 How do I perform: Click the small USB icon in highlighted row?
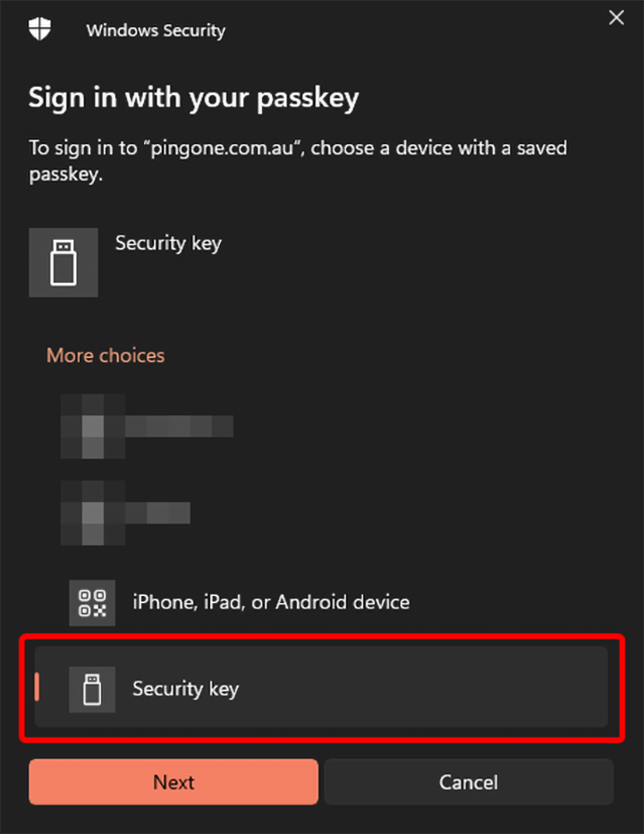pyautogui.click(x=92, y=689)
